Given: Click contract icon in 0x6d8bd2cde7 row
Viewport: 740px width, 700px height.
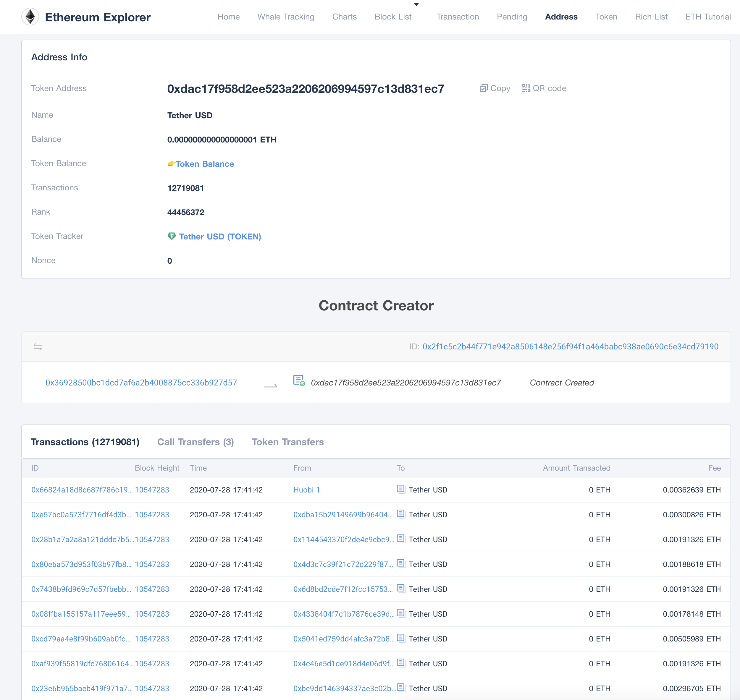Looking at the screenshot, I should (x=401, y=588).
